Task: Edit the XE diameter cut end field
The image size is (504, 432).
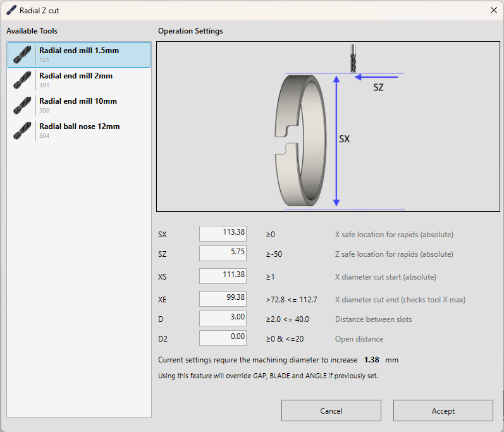Action: (223, 299)
